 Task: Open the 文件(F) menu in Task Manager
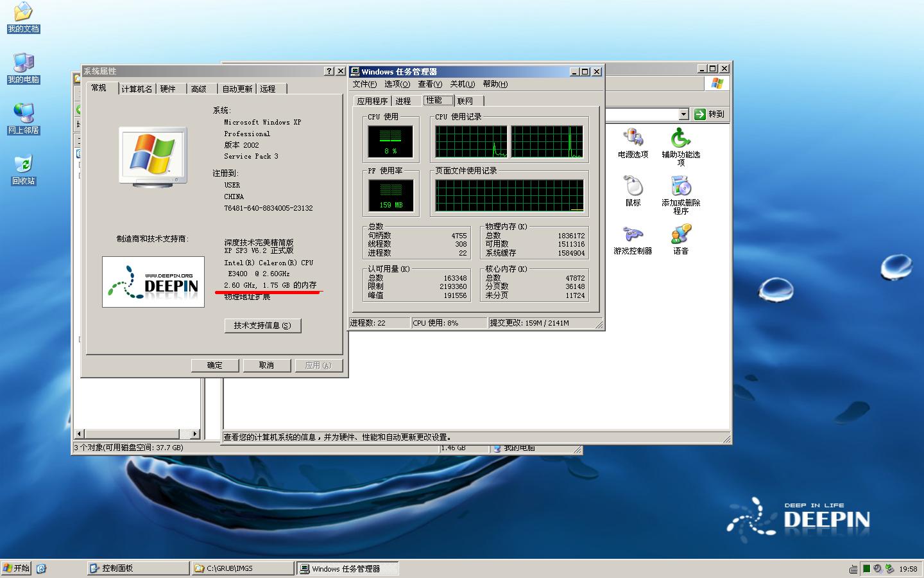click(364, 84)
